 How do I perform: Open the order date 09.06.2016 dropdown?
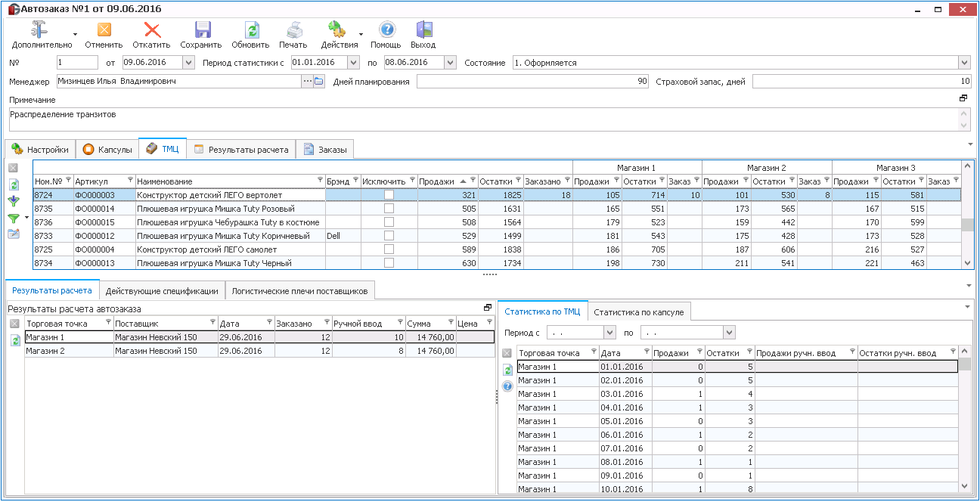tap(189, 62)
